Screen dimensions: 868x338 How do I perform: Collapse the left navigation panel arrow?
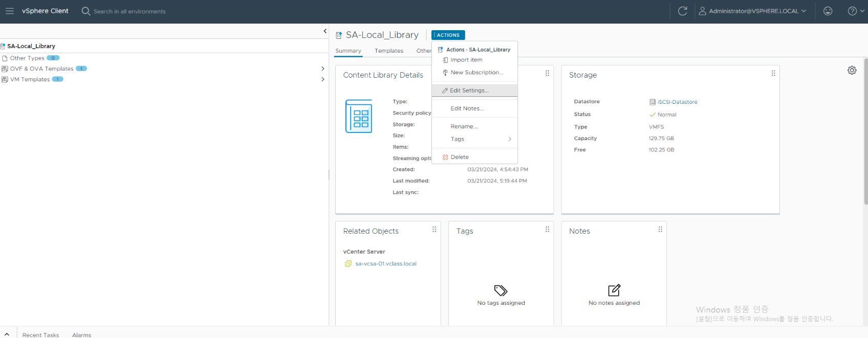(x=325, y=31)
